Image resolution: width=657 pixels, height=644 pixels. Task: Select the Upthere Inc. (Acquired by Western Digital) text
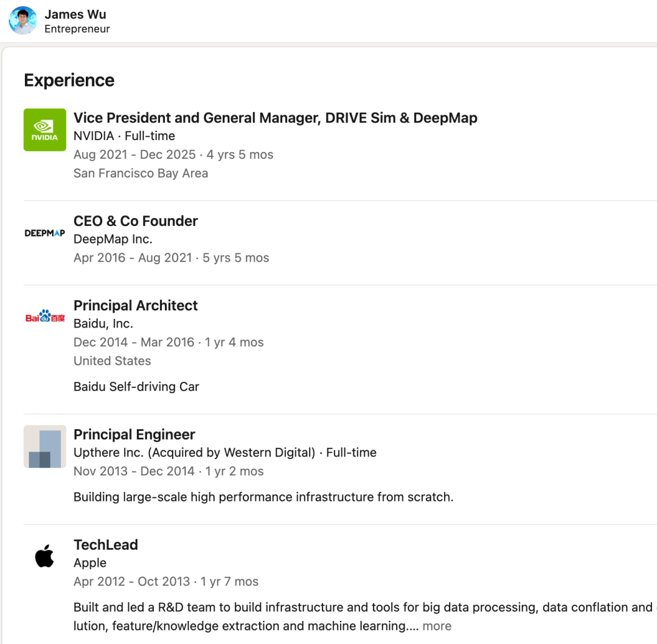coord(194,452)
